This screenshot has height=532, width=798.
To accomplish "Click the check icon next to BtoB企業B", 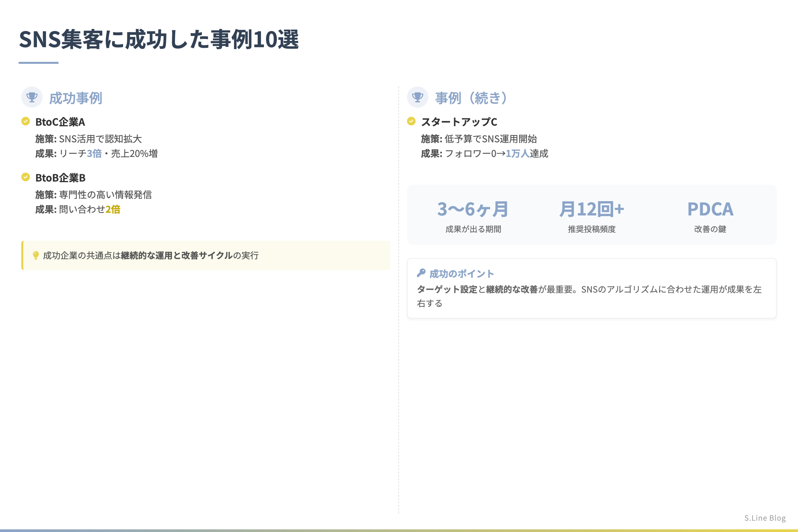I will 26,177.
